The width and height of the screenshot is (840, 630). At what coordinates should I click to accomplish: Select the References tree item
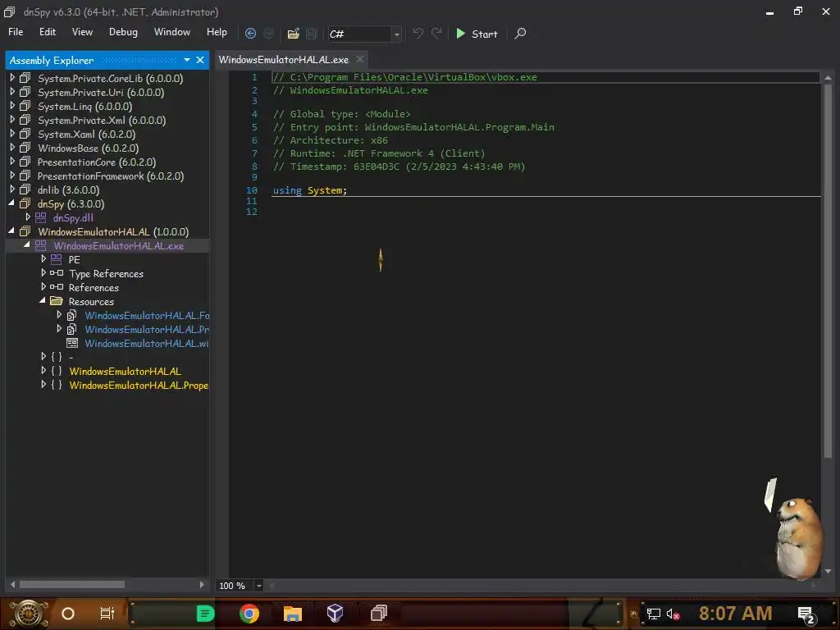click(x=94, y=288)
